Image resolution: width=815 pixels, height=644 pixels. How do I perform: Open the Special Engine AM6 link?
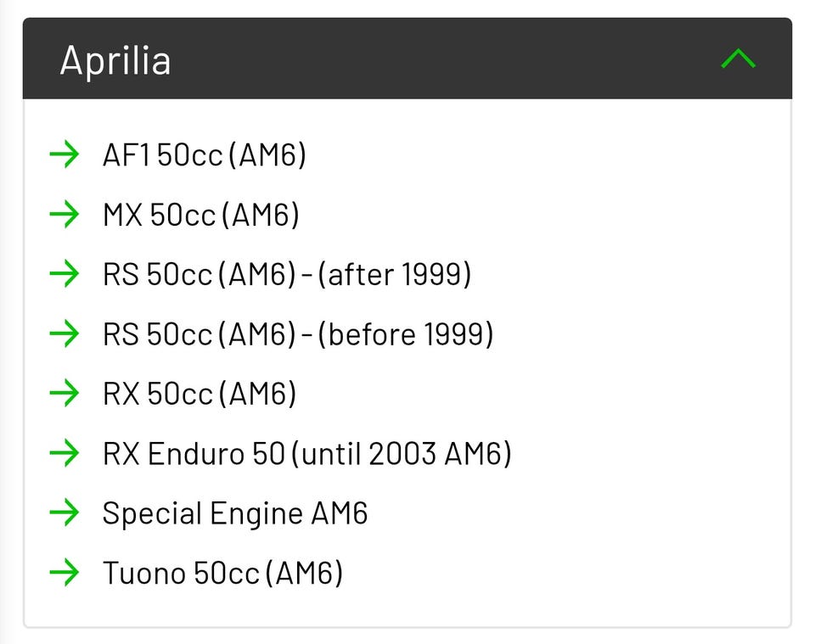click(234, 513)
